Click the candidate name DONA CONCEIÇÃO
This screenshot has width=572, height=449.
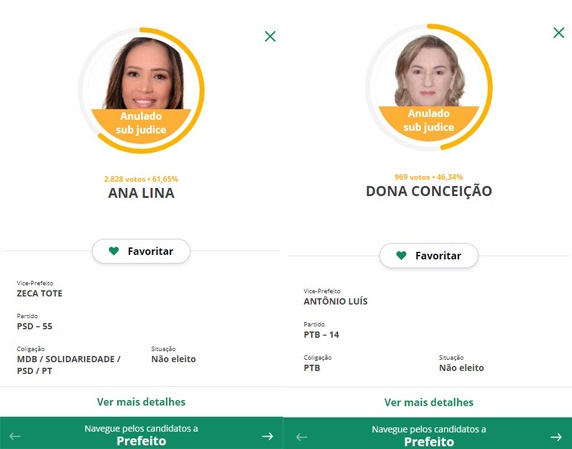click(x=429, y=191)
